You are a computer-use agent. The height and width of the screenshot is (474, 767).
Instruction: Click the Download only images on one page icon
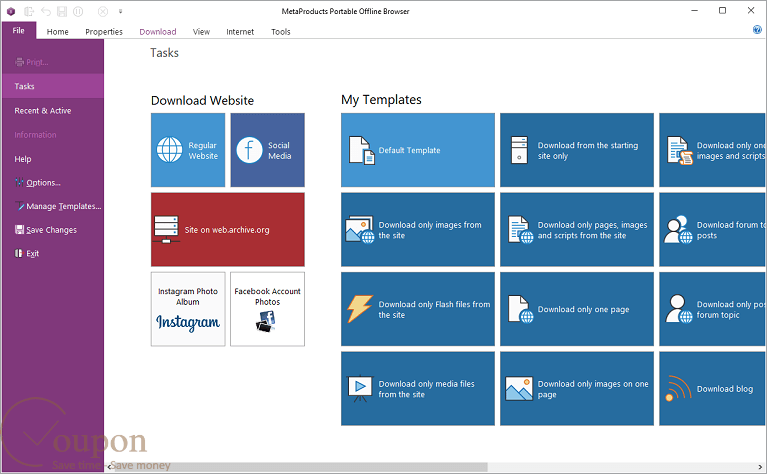point(519,388)
